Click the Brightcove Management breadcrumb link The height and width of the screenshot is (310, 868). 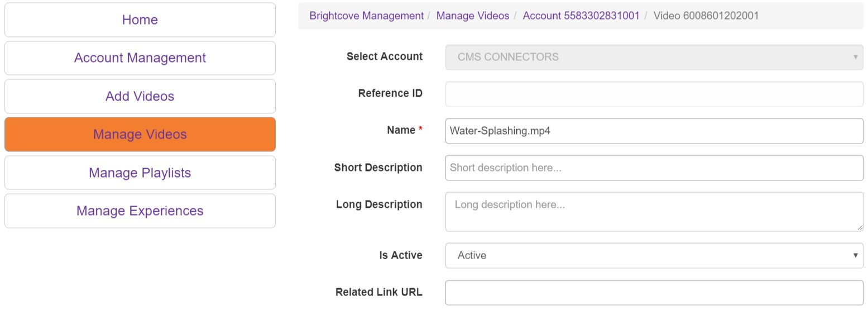[366, 16]
